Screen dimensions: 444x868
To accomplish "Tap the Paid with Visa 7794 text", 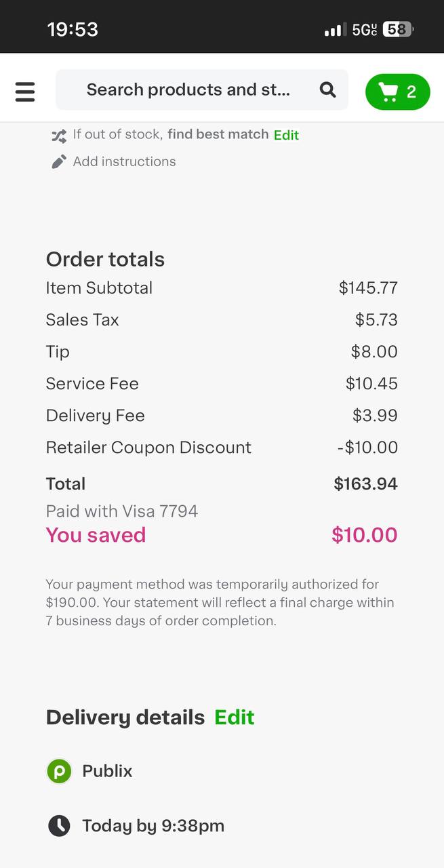I will [x=122, y=511].
